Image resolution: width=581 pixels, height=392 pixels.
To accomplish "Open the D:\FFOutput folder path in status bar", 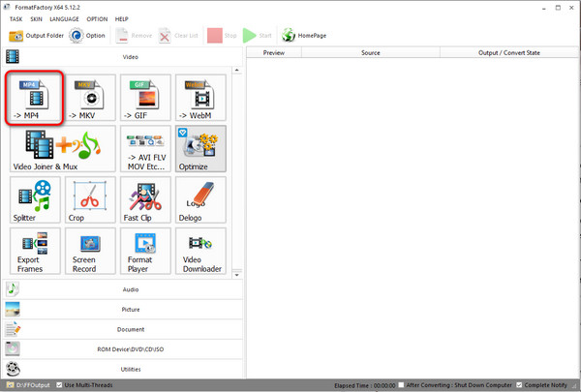I will (x=28, y=385).
